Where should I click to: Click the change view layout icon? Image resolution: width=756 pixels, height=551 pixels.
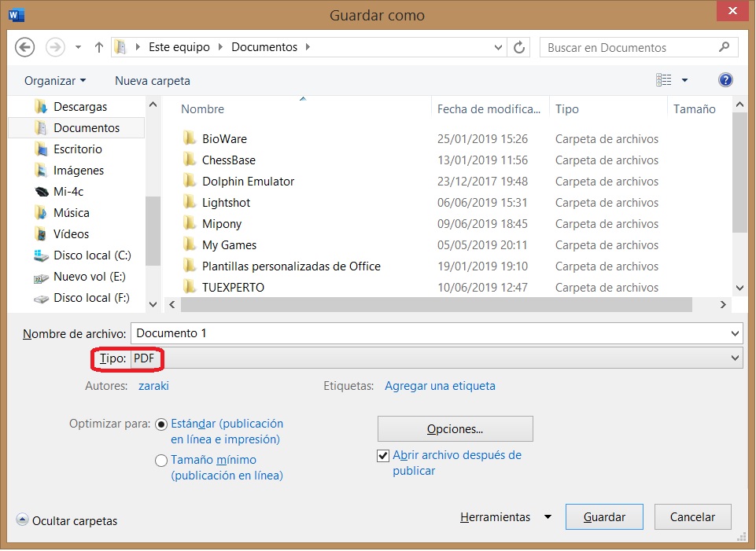tap(664, 80)
